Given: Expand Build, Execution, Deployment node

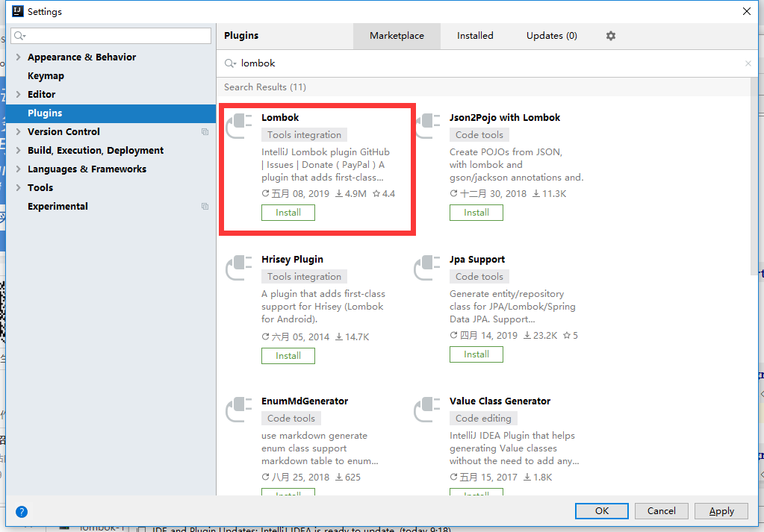Looking at the screenshot, I should (18, 151).
